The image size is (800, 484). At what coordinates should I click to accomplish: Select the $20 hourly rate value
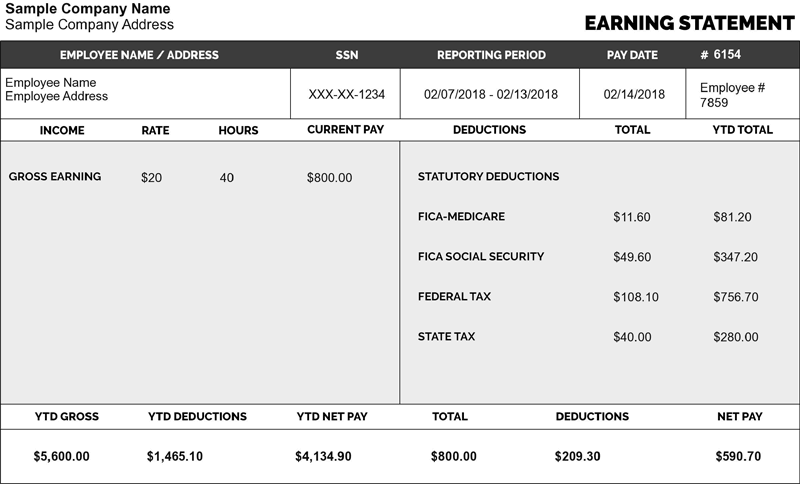pos(151,178)
